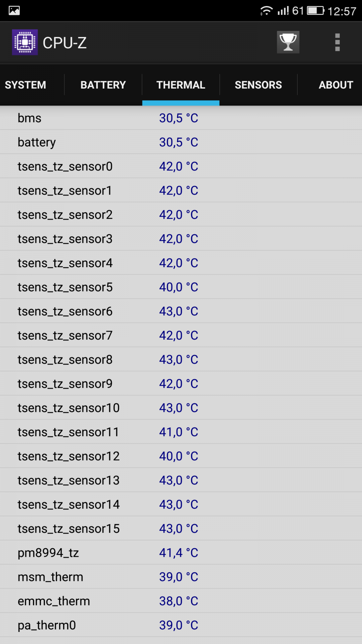Select the pa_therm0 row
Image resolution: width=362 pixels, height=644 pixels.
click(x=181, y=625)
